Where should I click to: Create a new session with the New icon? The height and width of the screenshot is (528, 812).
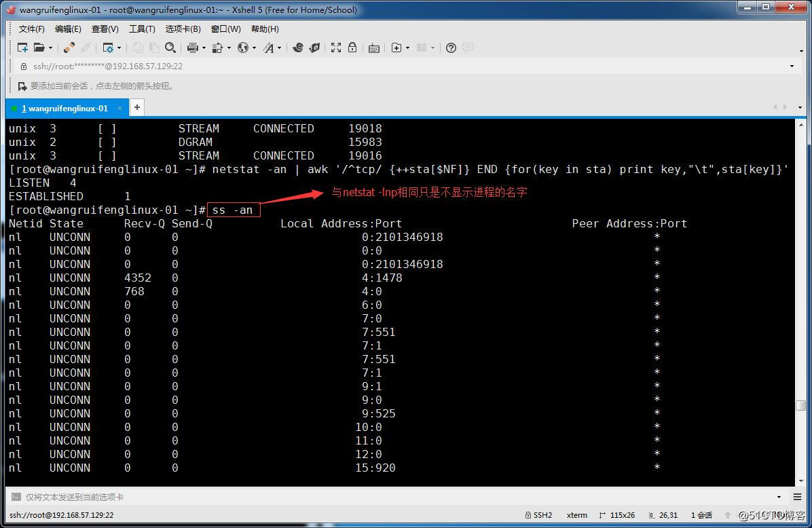click(x=22, y=48)
